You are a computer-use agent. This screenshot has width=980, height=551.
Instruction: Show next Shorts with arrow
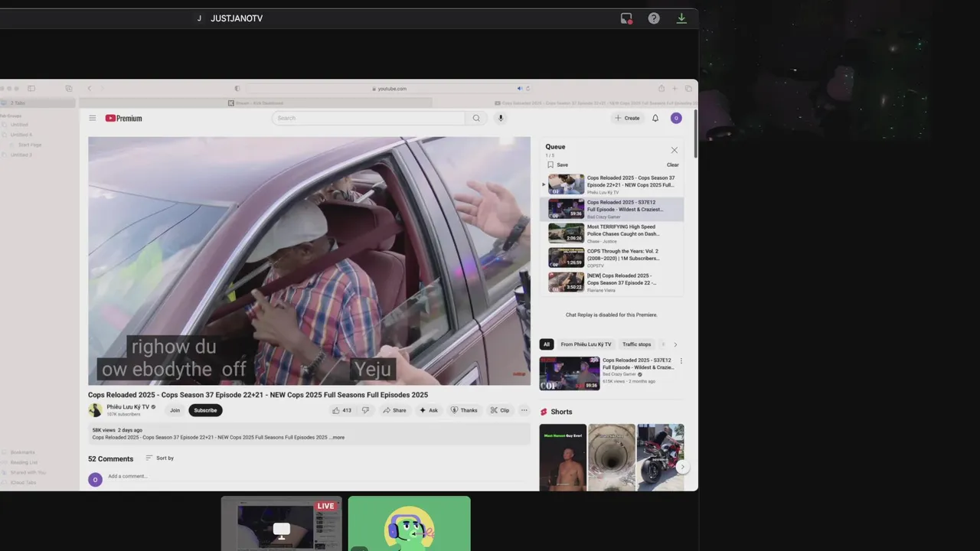[681, 467]
